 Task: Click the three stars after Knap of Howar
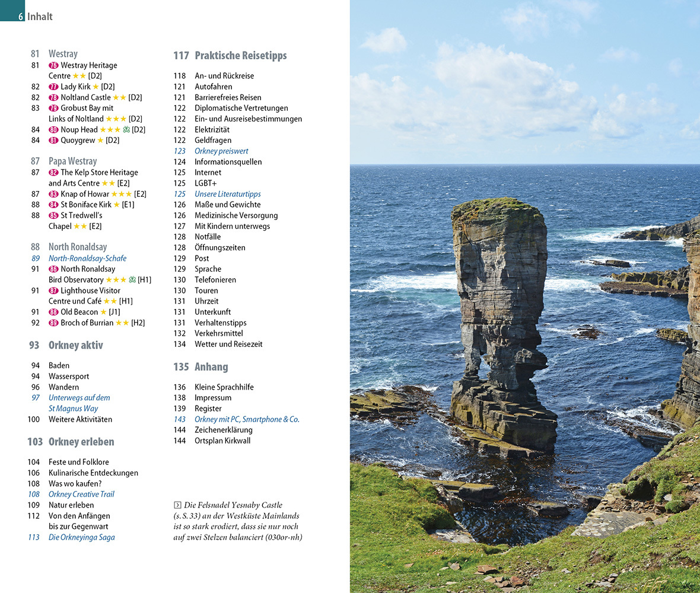coord(121,194)
